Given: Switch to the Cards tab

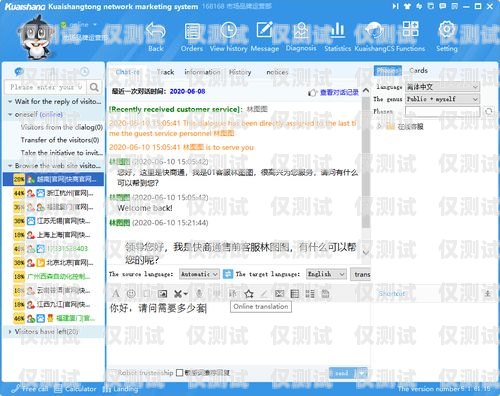Looking at the screenshot, I should (418, 70).
